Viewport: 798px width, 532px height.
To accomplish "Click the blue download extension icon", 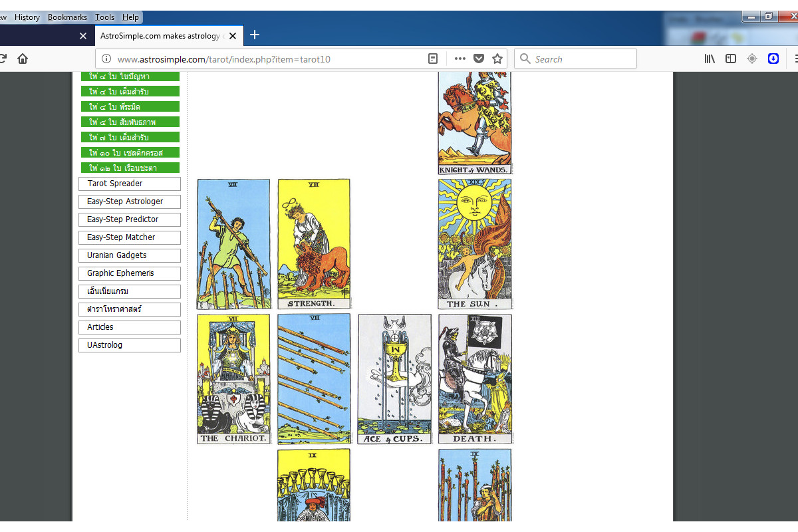I will (x=773, y=59).
